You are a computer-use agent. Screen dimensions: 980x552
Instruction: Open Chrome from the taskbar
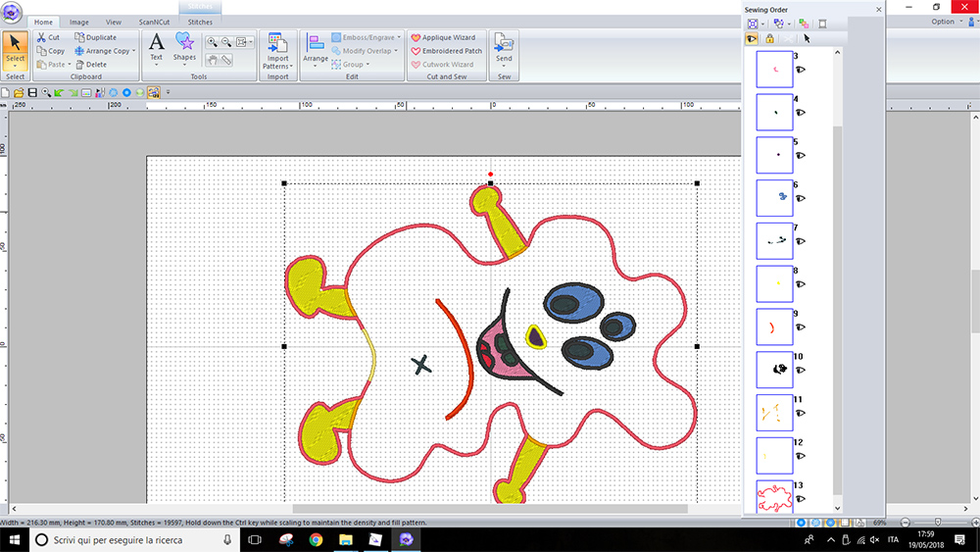point(316,539)
